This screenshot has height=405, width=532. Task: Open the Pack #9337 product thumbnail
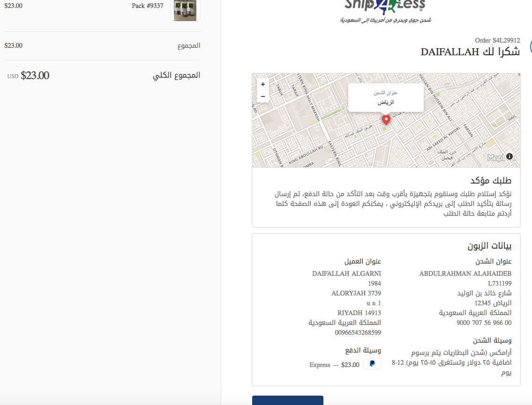(185, 10)
